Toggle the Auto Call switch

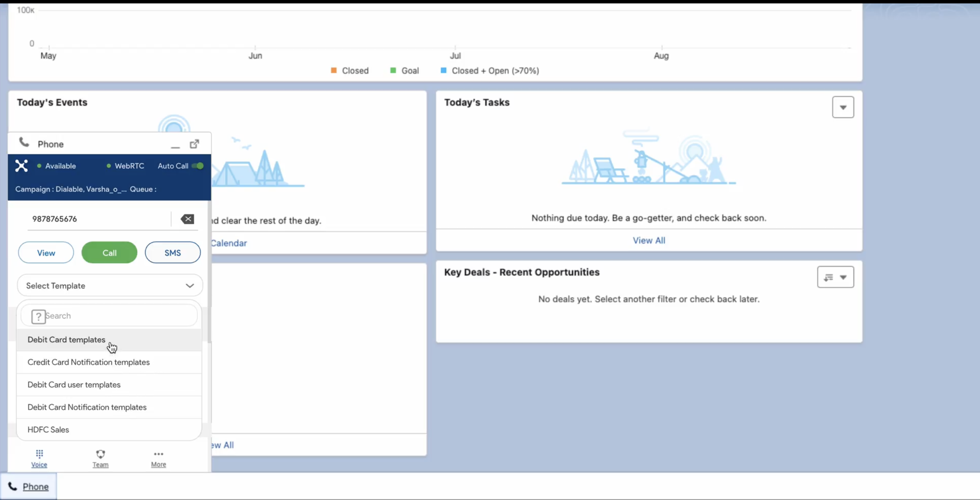(x=198, y=166)
